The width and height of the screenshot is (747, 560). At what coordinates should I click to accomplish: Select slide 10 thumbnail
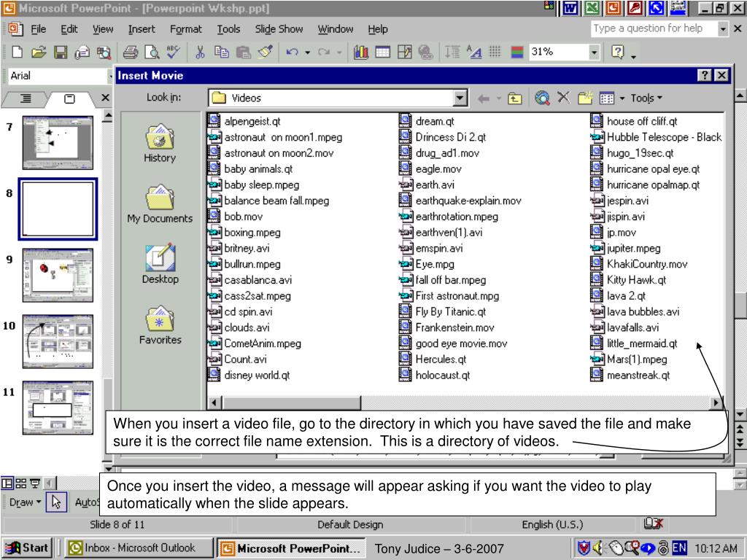(x=58, y=341)
